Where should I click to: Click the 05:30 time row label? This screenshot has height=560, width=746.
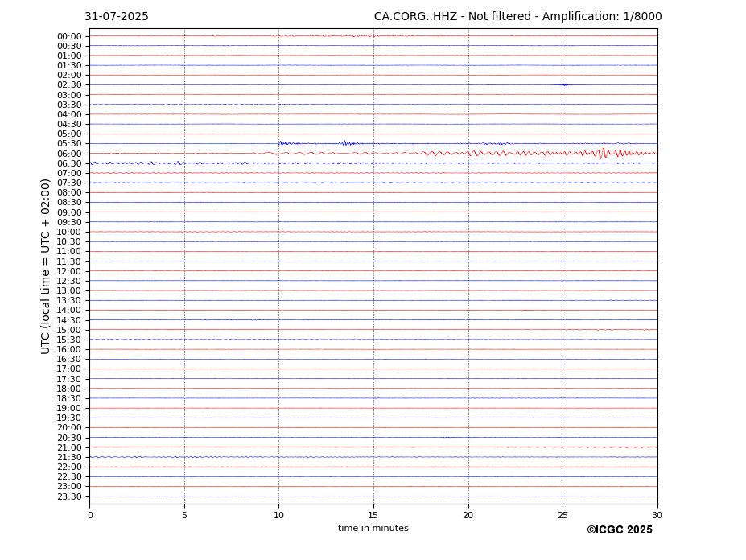pyautogui.click(x=69, y=144)
